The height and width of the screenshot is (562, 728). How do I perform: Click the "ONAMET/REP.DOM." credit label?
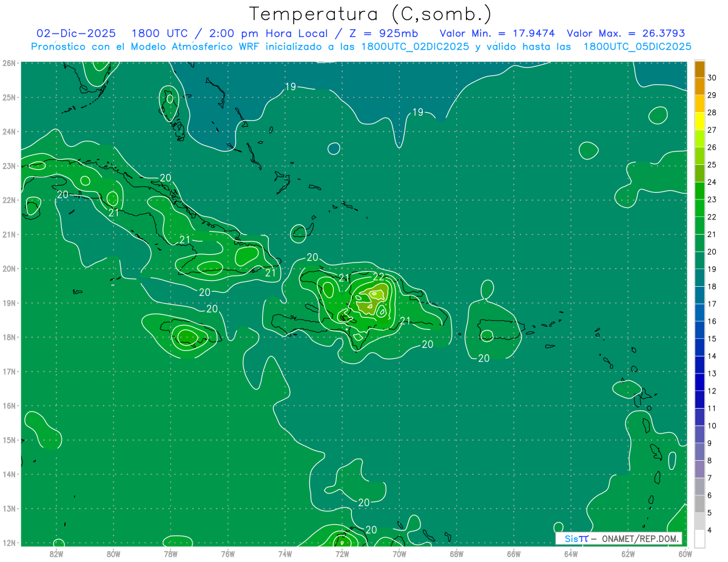[x=639, y=538]
